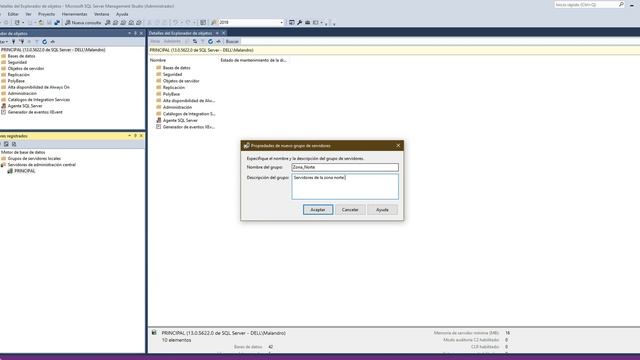The width and height of the screenshot is (640, 360).
Task: Select PRINCIPAL root node in Object Explorer
Action: [53, 50]
